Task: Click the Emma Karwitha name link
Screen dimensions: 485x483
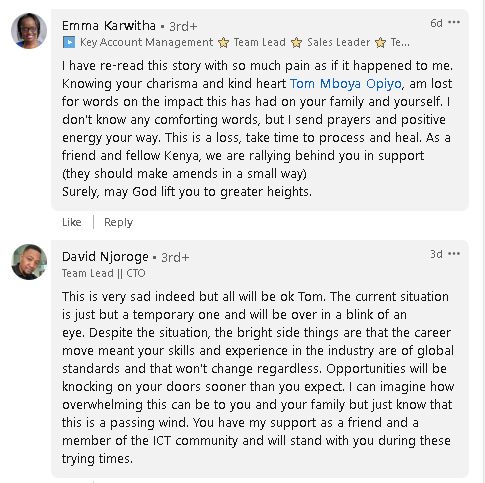Action: pos(109,26)
